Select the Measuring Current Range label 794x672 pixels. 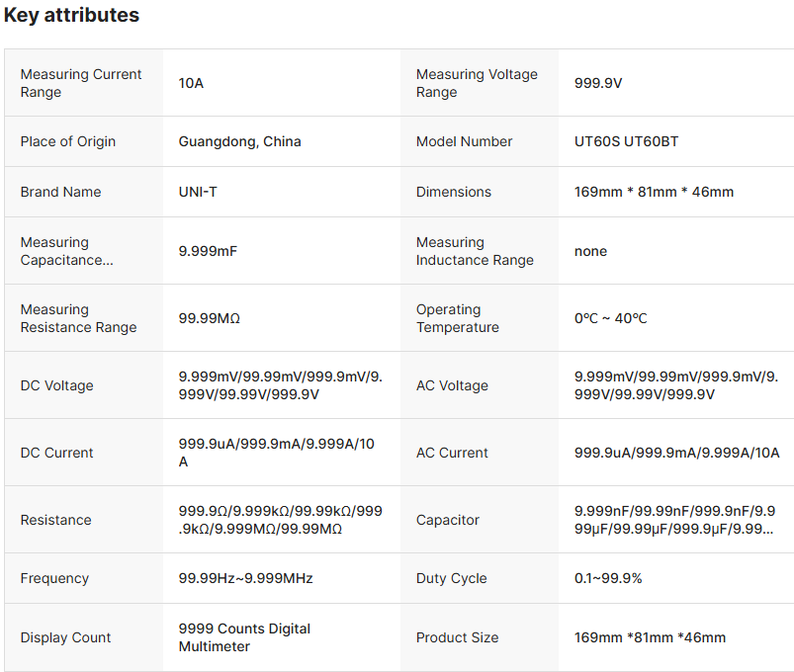(x=81, y=83)
